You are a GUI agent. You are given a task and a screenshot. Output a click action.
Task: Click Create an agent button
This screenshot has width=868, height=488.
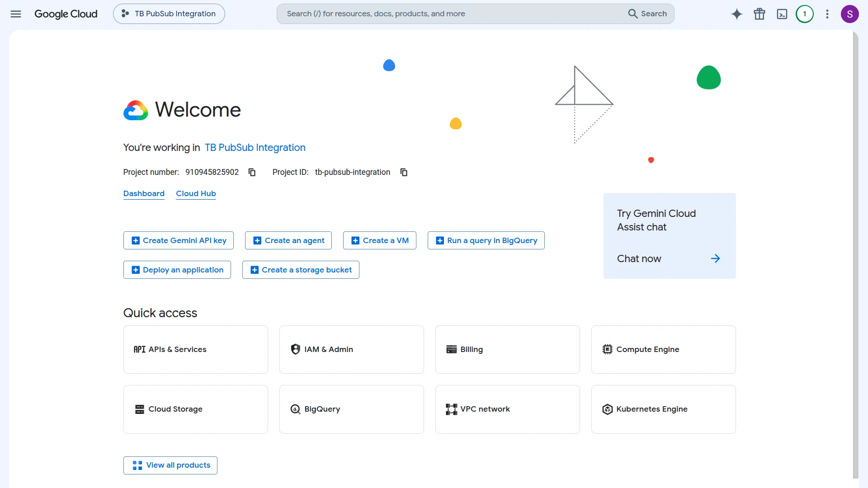click(x=288, y=240)
